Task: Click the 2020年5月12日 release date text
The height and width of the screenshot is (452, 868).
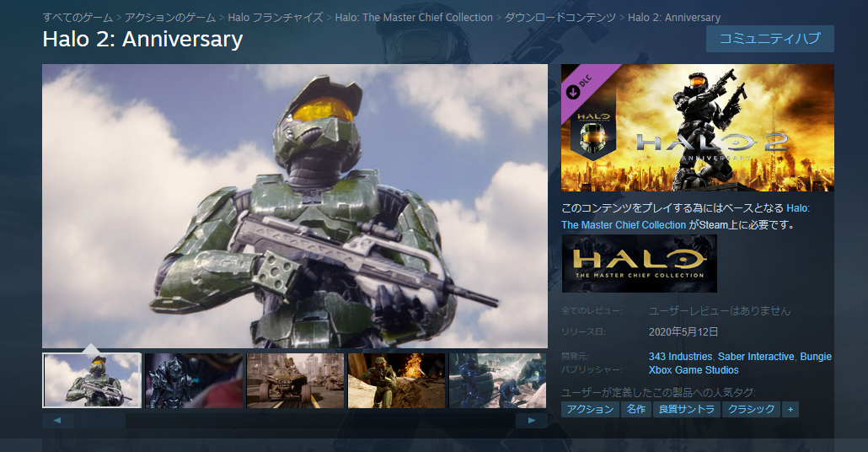Action: 683,331
